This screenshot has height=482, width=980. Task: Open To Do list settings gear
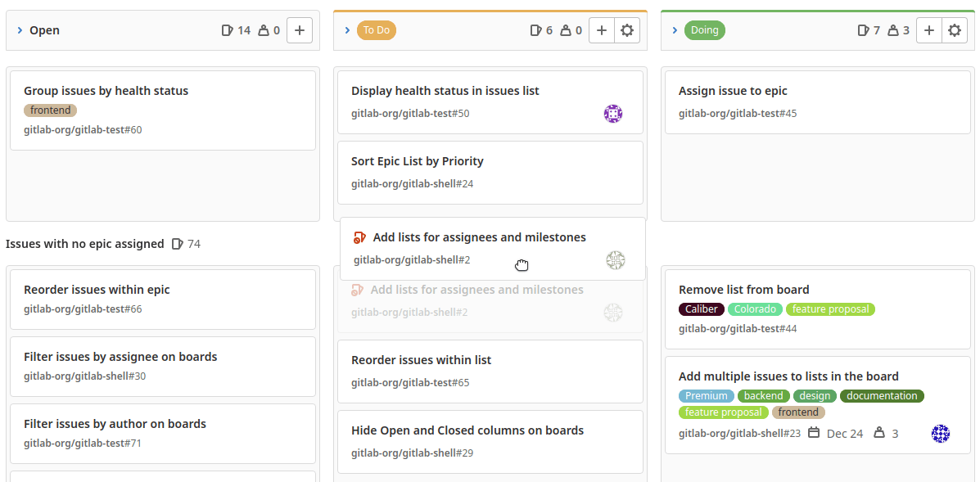click(627, 30)
